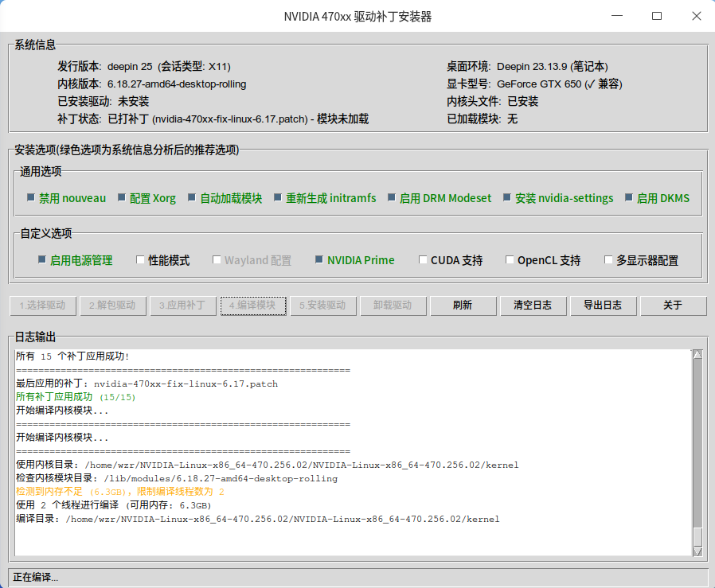Enable CUDA 支持 checkbox
This screenshot has width=715, height=588.
tap(423, 260)
